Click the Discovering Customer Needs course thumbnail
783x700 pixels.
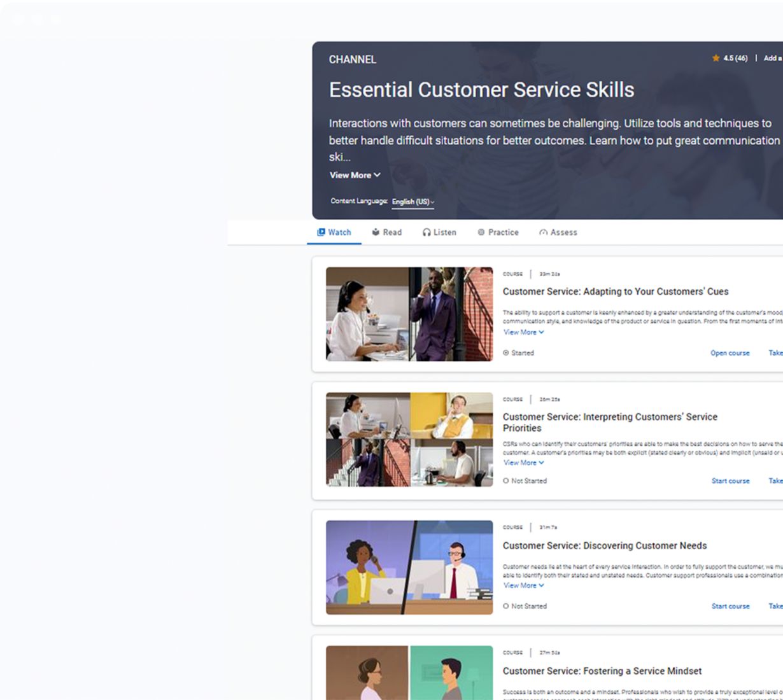click(409, 568)
